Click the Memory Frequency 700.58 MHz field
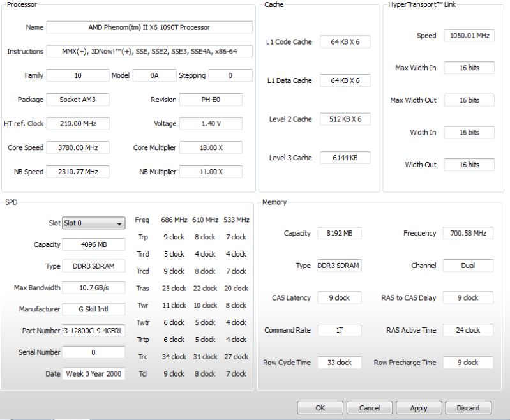Viewport: 510px width, 420px height. pyautogui.click(x=468, y=233)
